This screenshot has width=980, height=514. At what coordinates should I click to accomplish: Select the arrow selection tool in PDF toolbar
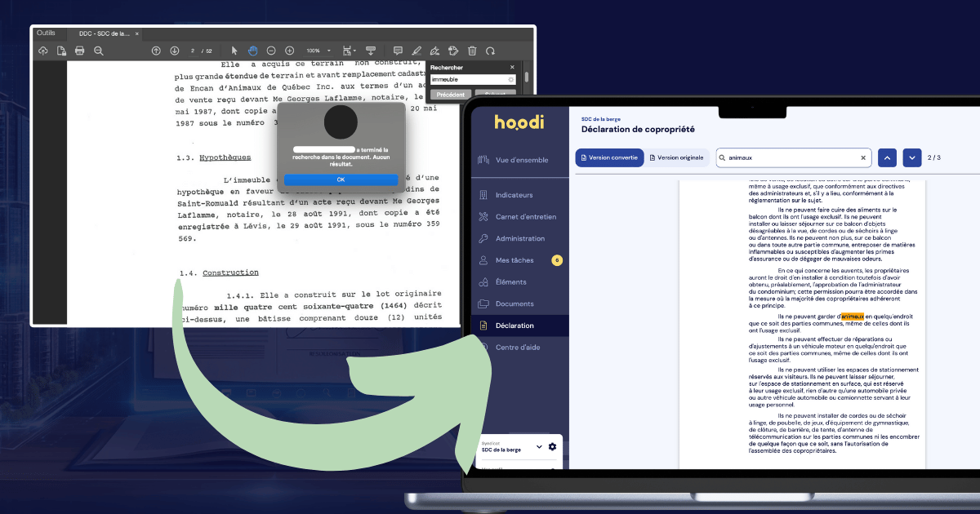[234, 51]
